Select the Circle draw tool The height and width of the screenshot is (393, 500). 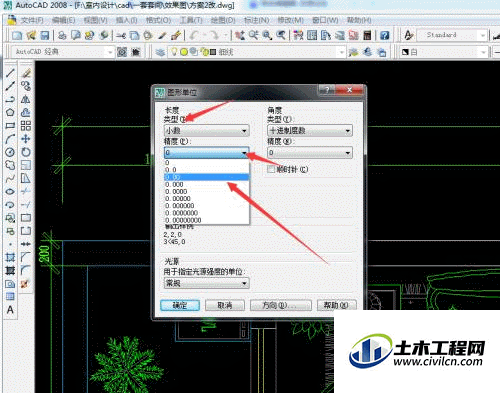10,152
